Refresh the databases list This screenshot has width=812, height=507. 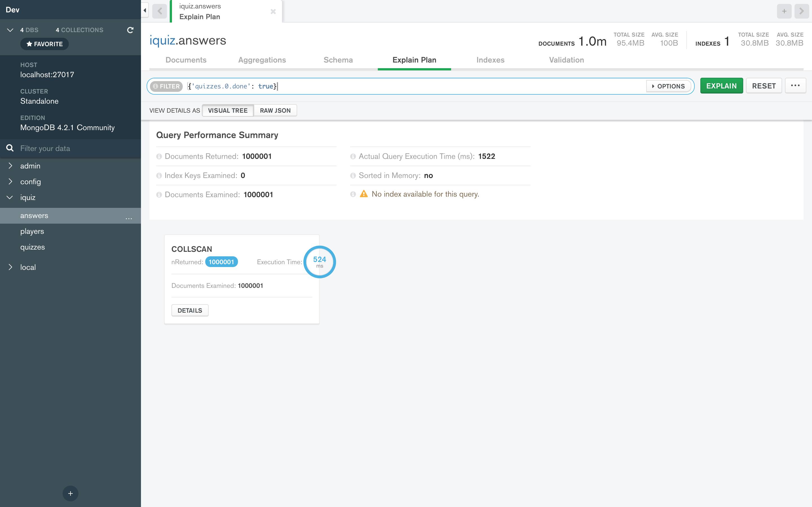pos(130,30)
